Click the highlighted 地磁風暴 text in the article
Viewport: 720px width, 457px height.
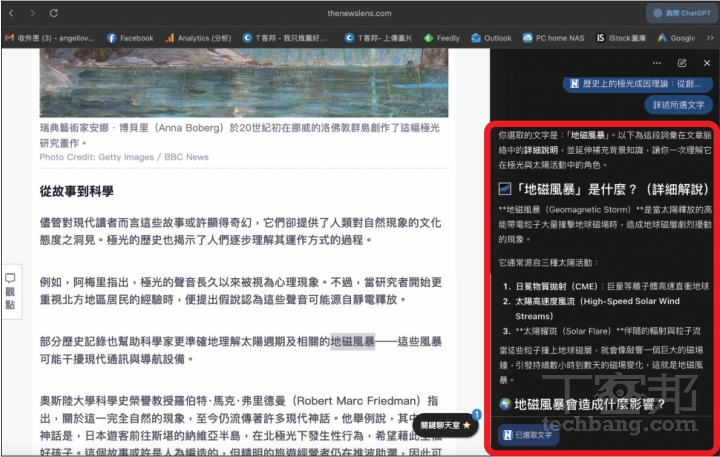[x=353, y=341]
